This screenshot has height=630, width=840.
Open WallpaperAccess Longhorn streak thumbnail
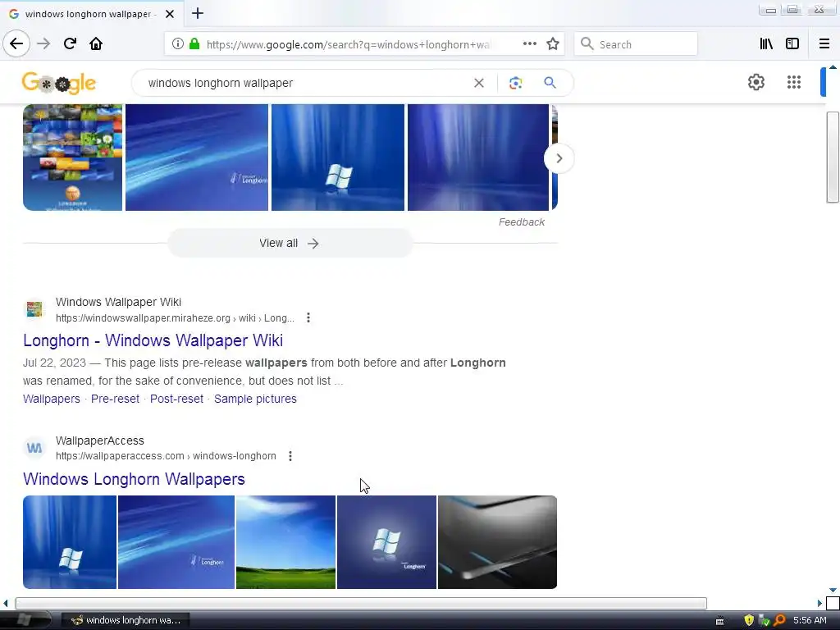[x=176, y=542]
